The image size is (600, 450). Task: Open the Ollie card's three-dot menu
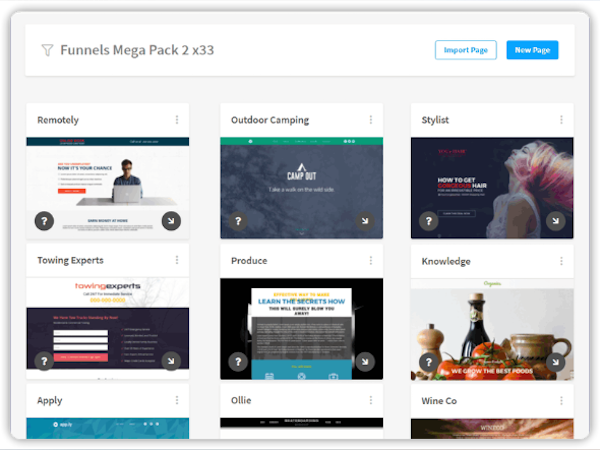pyautogui.click(x=371, y=400)
